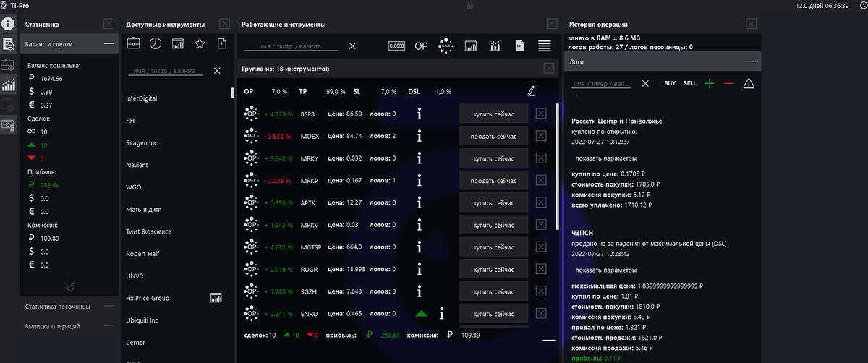The height and width of the screenshot is (363, 868).
Task: Click купить сейчас for BSPB
Action: 494,114
